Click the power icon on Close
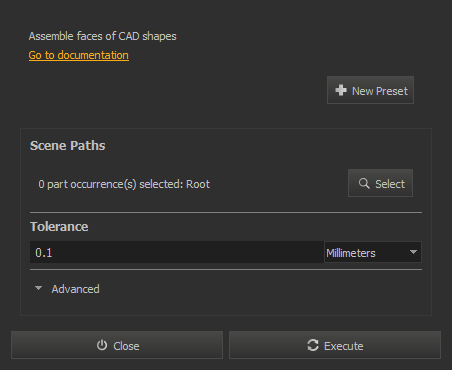Image resolution: width=452 pixels, height=370 pixels. (x=102, y=345)
